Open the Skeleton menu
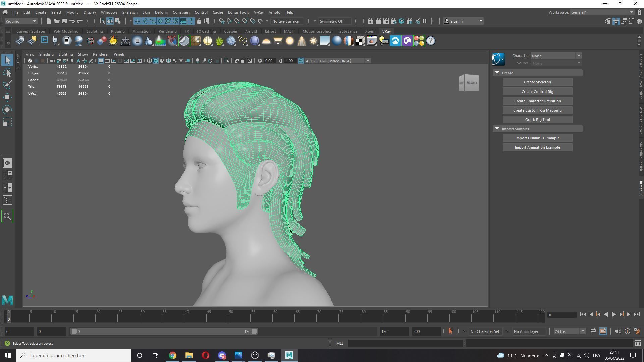Image resolution: width=644 pixels, height=362 pixels. coord(129,12)
